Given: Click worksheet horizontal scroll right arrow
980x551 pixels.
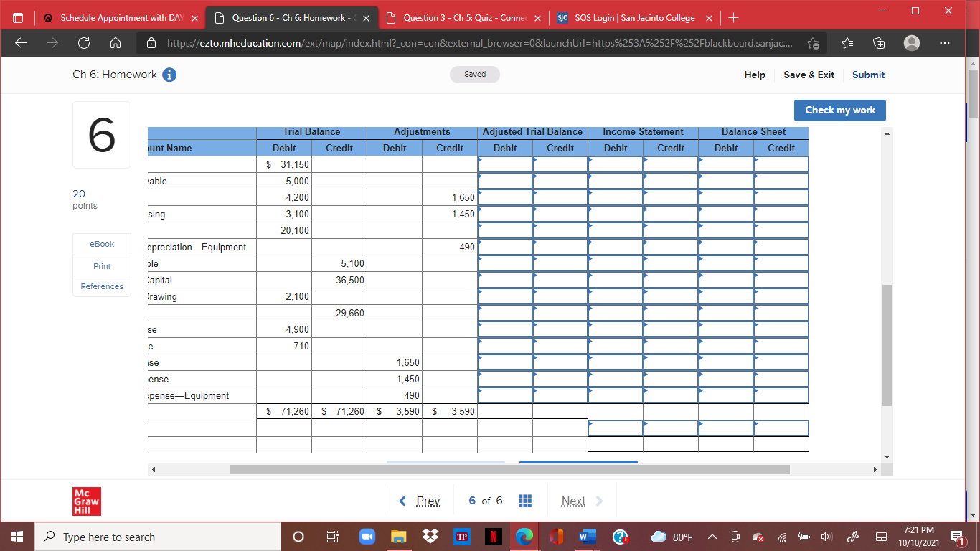Looking at the screenshot, I should pos(875,470).
